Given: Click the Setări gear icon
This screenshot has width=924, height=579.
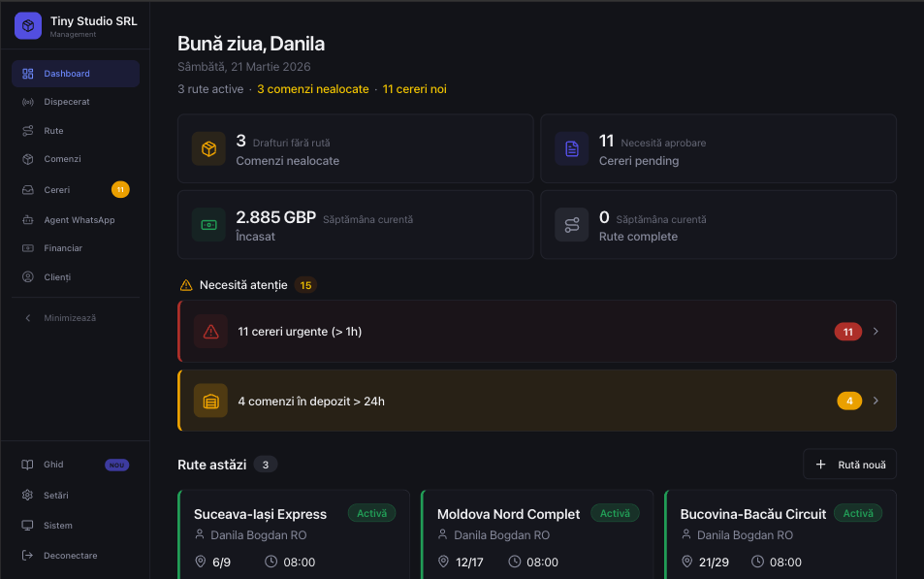Looking at the screenshot, I should pos(29,495).
